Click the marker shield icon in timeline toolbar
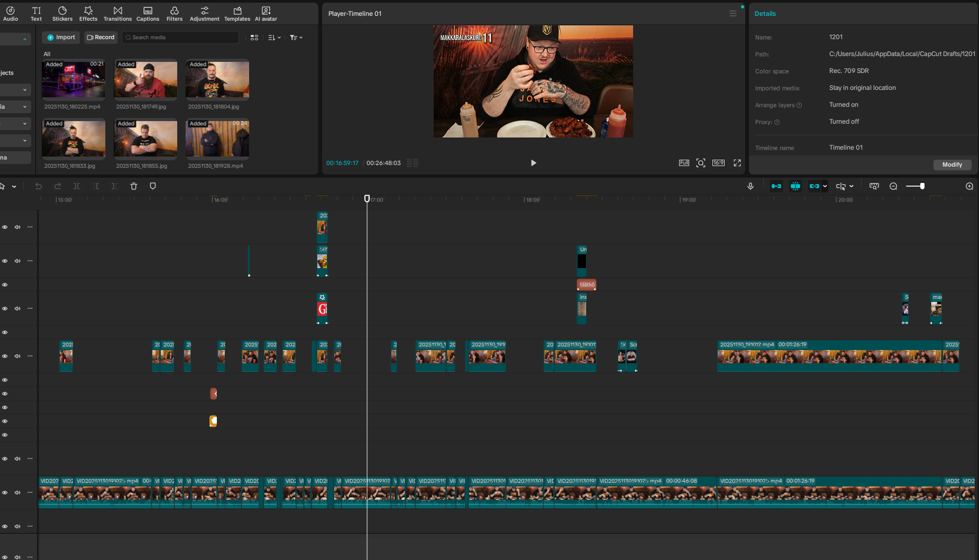The image size is (979, 560). point(153,186)
